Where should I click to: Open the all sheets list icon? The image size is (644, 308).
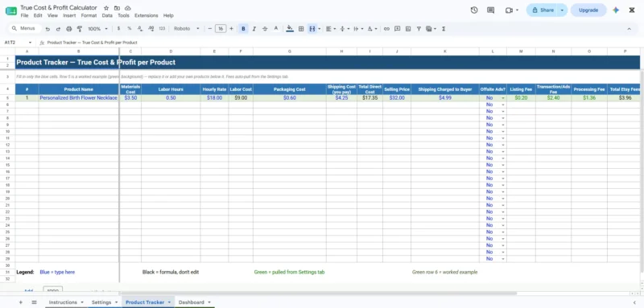pyautogui.click(x=34, y=302)
